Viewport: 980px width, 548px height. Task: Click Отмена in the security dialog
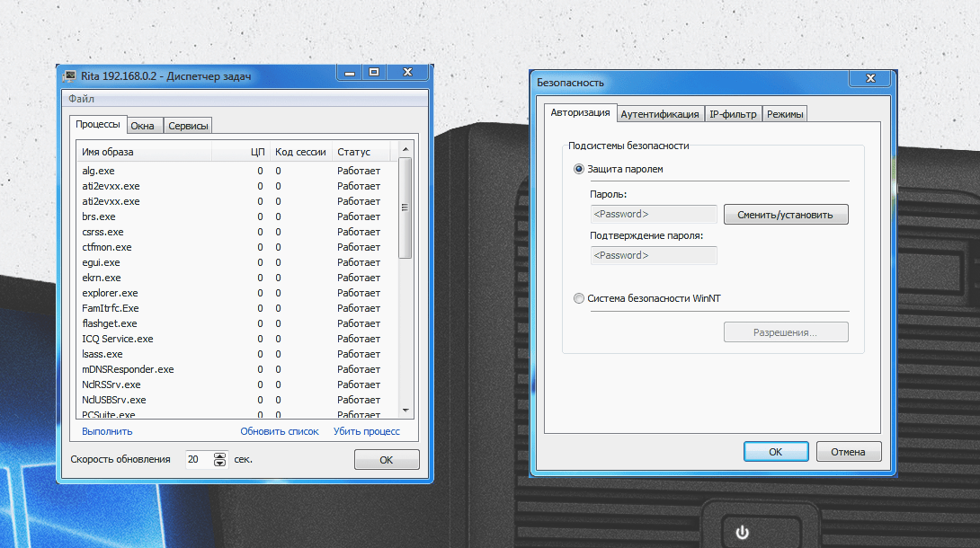(848, 452)
